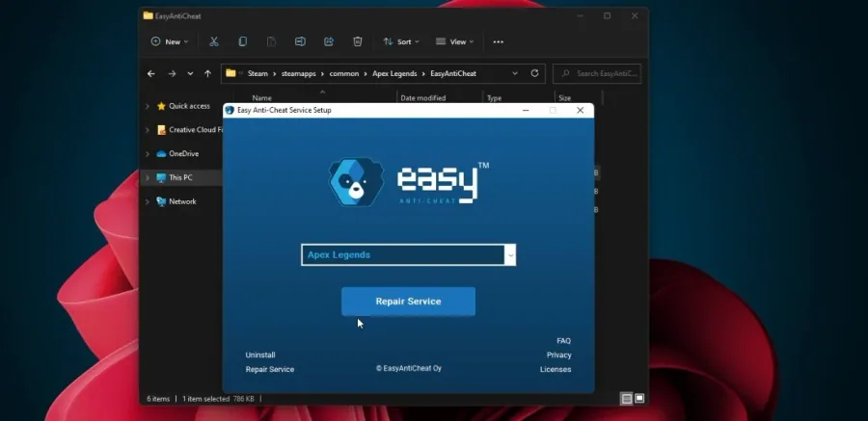Open the recent locations chevron in Explorer
The image size is (868, 421).
tap(190, 73)
